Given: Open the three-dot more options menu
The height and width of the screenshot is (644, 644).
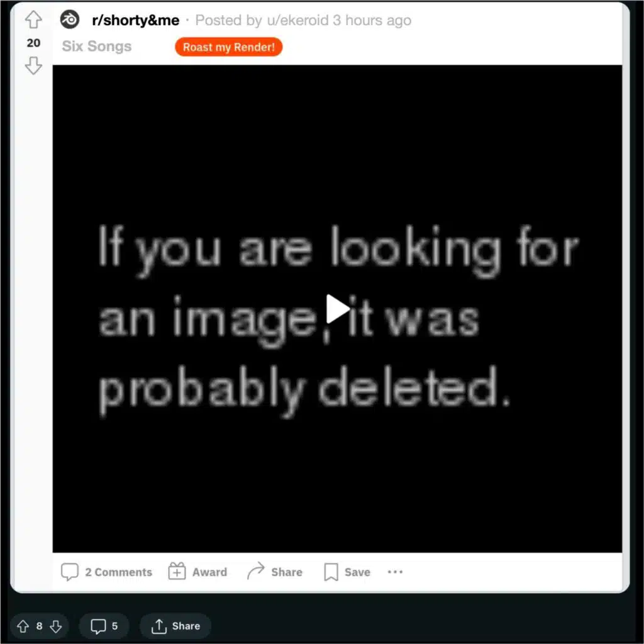Looking at the screenshot, I should click(x=395, y=572).
